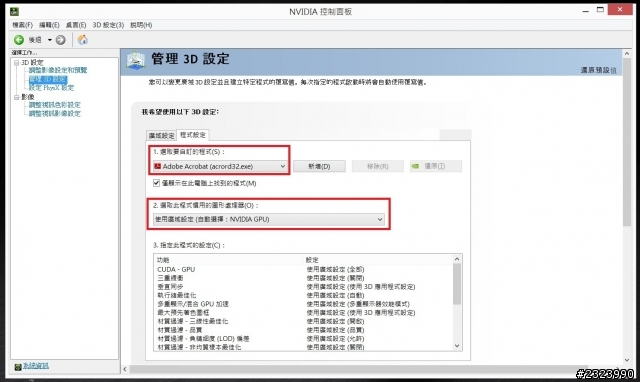640x382 pixels.
Task: Click the 設定 column header
Action: coord(378,260)
